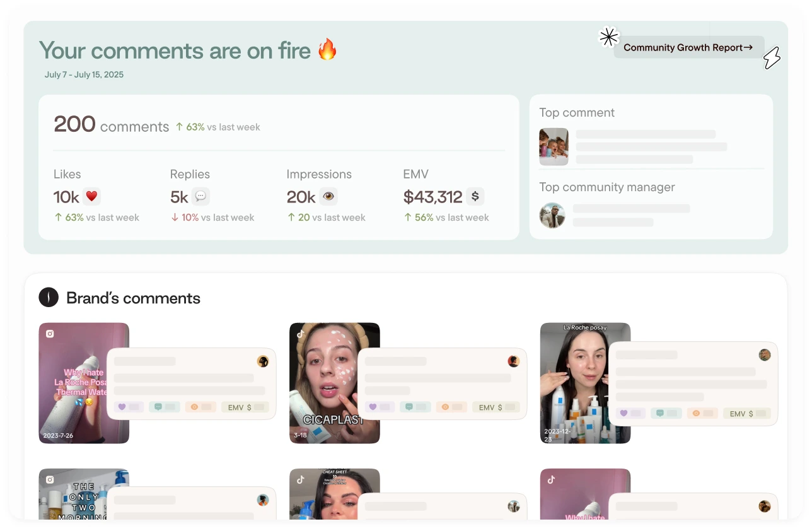
Task: Click the speech bubble Replies icon
Action: coord(200,197)
